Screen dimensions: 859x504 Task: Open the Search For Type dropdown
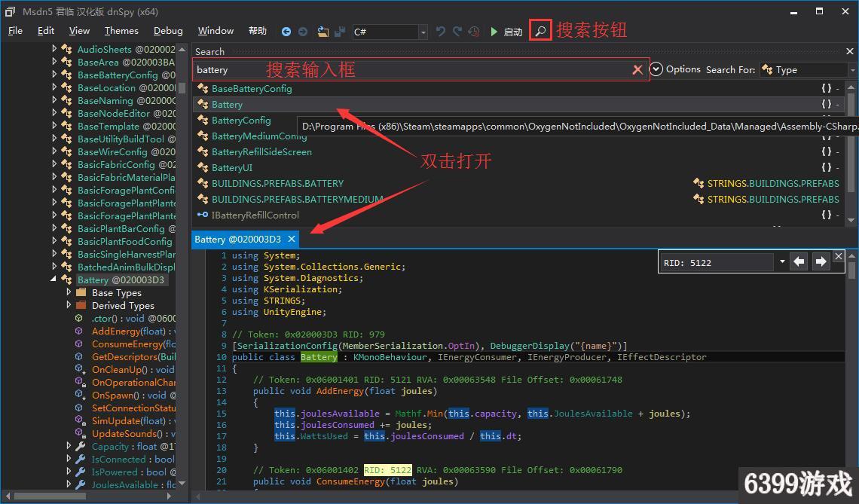(x=808, y=69)
